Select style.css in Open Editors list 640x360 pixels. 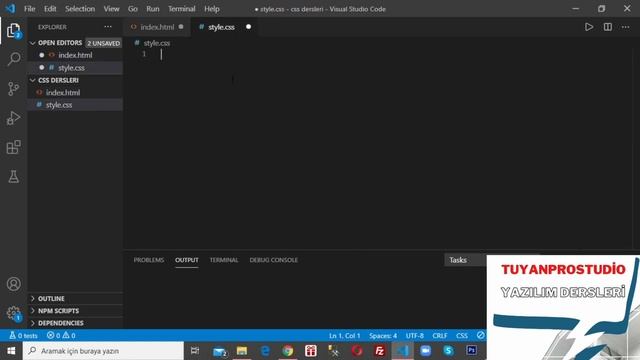pyautogui.click(x=75, y=68)
